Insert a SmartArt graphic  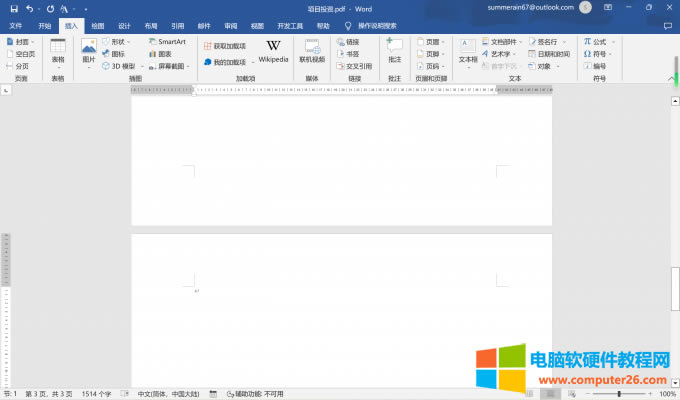coord(167,42)
